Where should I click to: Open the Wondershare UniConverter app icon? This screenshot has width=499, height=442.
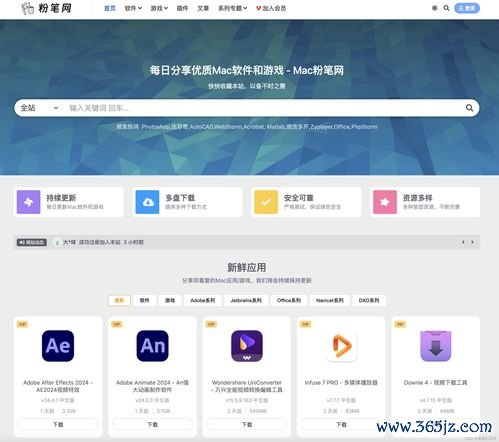click(247, 346)
